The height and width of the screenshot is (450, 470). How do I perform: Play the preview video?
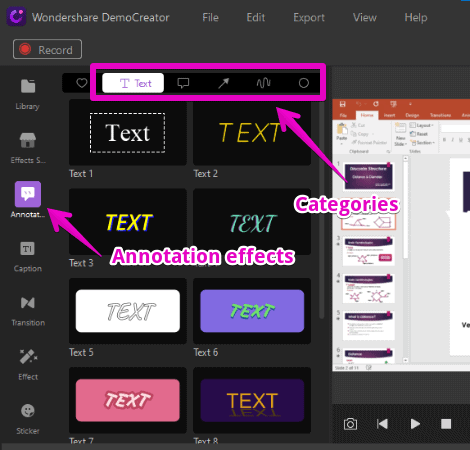pyautogui.click(x=415, y=424)
